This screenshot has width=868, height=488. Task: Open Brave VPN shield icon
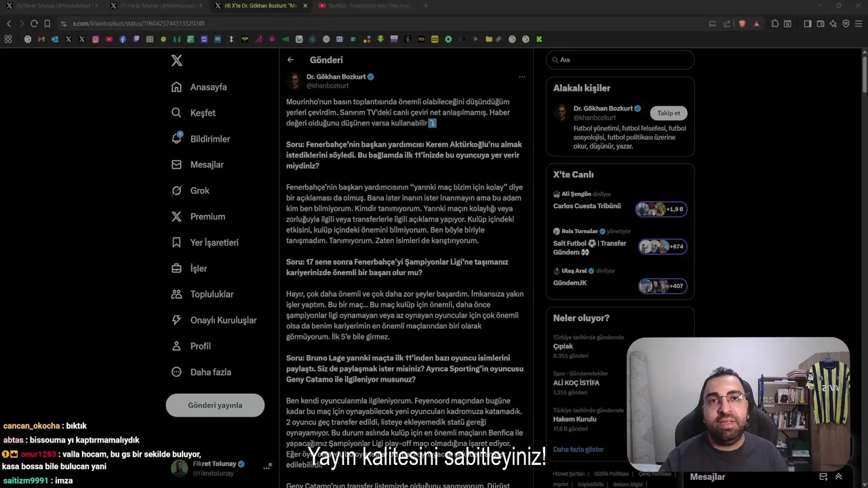846,23
